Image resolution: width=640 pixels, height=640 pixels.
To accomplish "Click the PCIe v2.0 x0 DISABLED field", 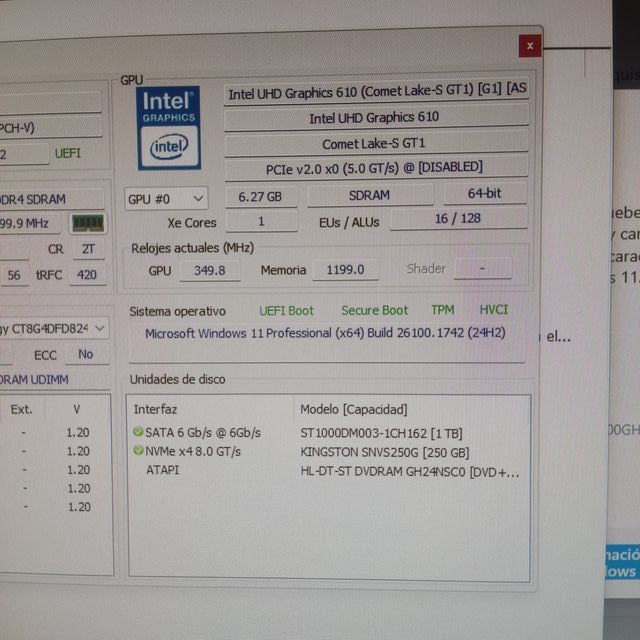I will 376,168.
